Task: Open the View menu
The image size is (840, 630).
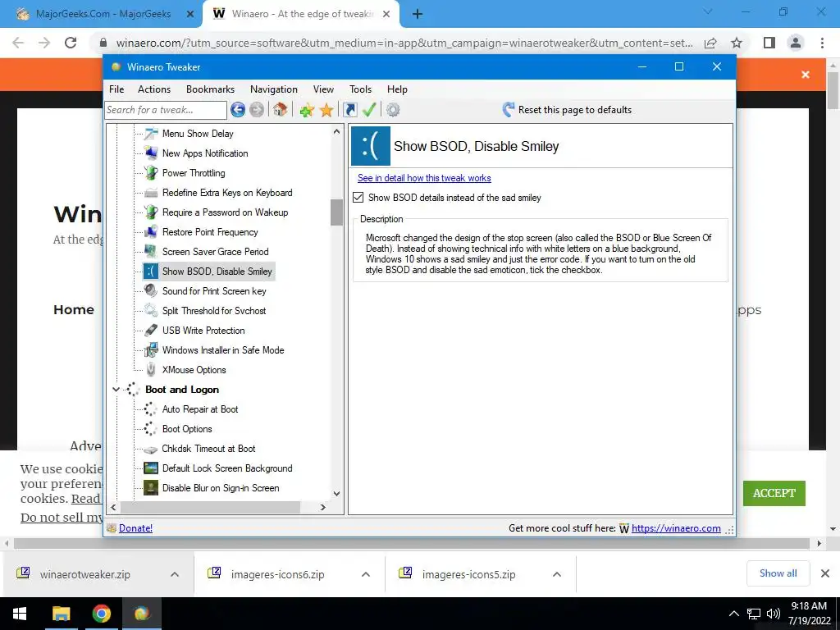Action: click(x=323, y=89)
